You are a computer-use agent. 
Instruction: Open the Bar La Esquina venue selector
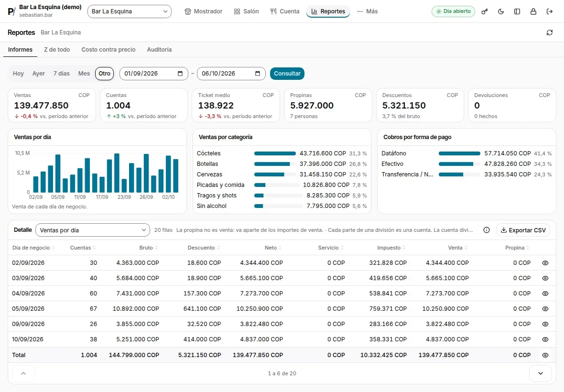[130, 11]
